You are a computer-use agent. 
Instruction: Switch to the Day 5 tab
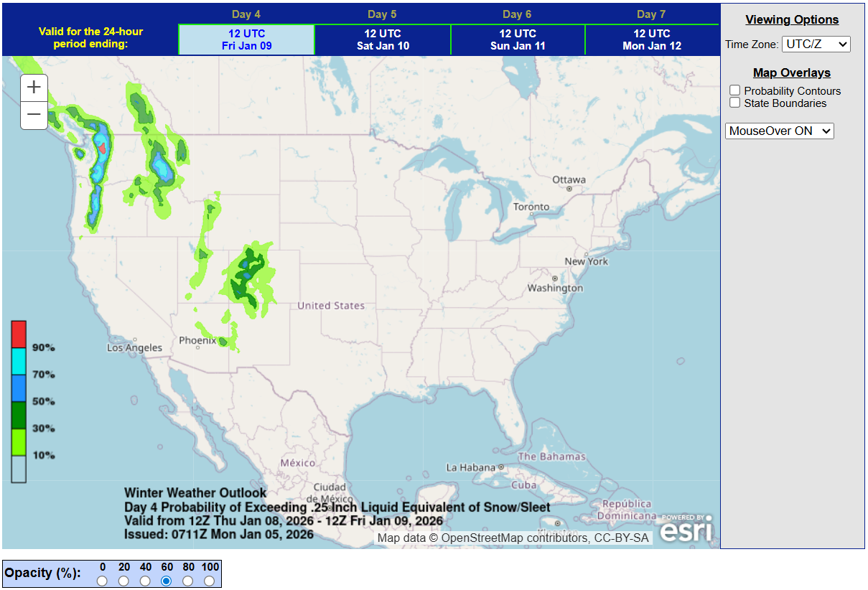[381, 39]
